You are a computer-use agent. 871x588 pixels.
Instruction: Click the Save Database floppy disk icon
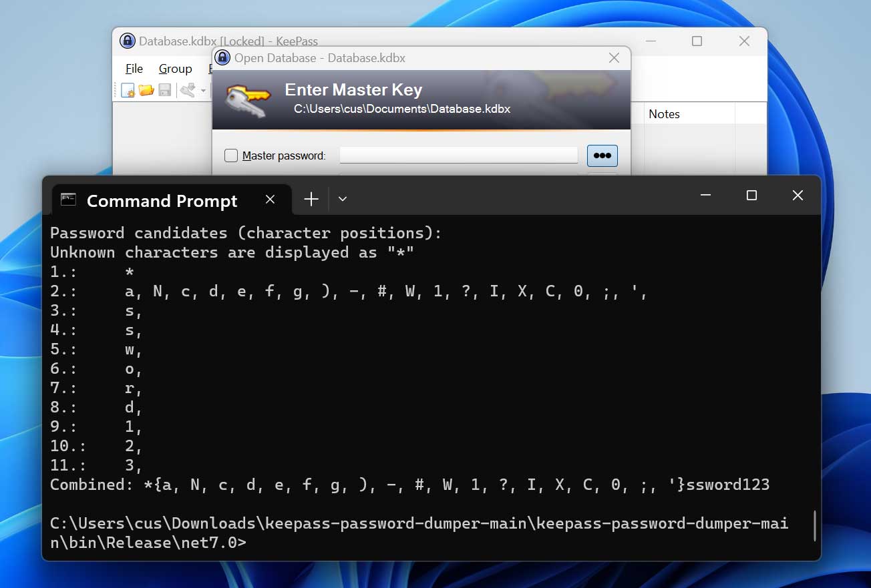point(164,90)
